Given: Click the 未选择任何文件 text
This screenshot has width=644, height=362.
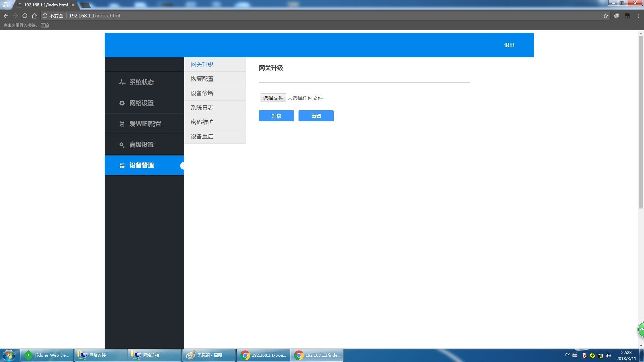Looking at the screenshot, I should 305,98.
